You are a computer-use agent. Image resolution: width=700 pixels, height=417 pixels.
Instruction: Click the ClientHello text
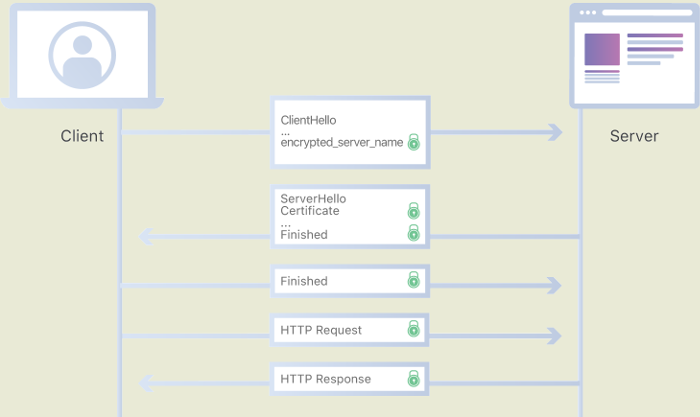click(x=308, y=120)
